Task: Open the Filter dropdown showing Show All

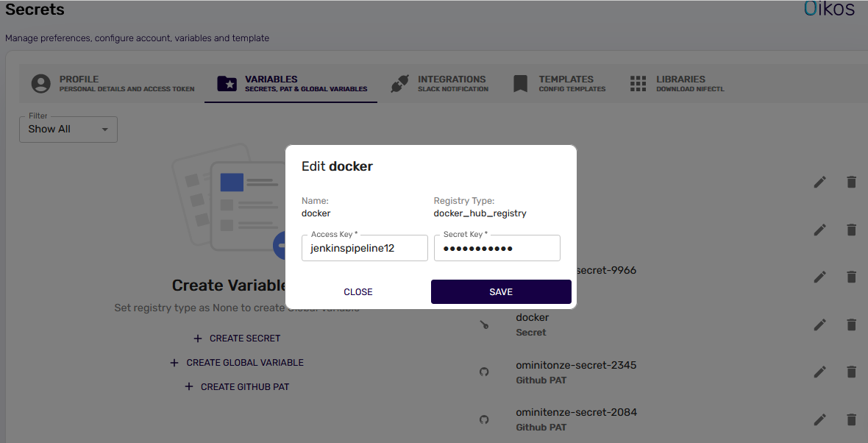Action: pos(68,130)
